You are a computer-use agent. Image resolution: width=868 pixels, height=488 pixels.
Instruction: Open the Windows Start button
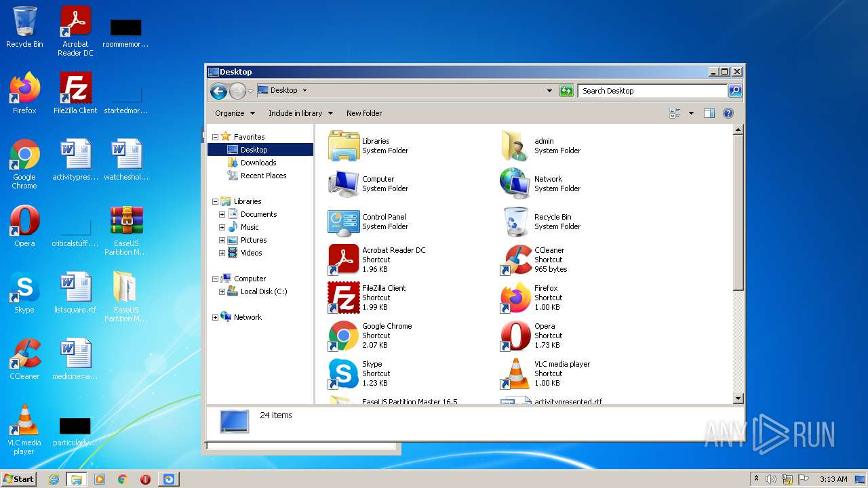(18, 479)
